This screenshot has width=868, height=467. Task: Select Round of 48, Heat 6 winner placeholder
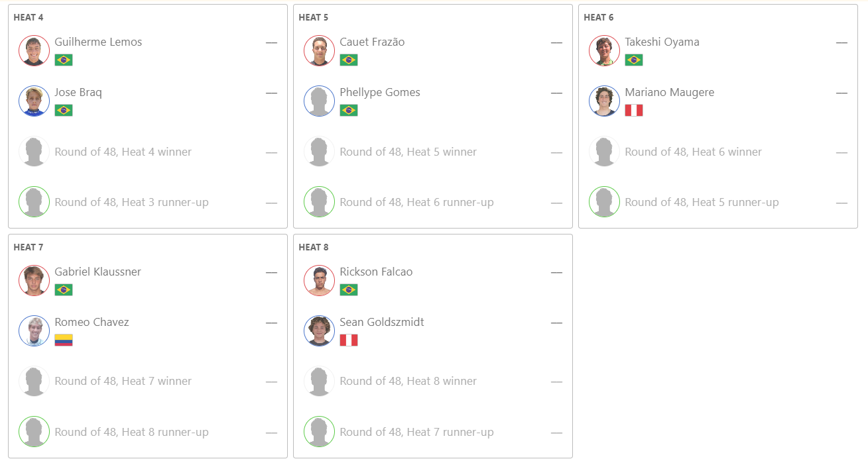[718, 152]
